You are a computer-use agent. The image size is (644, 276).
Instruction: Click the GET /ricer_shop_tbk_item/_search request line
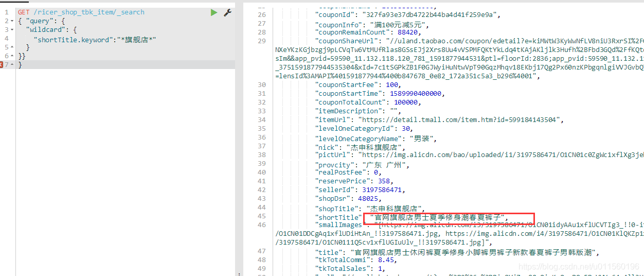[81, 12]
